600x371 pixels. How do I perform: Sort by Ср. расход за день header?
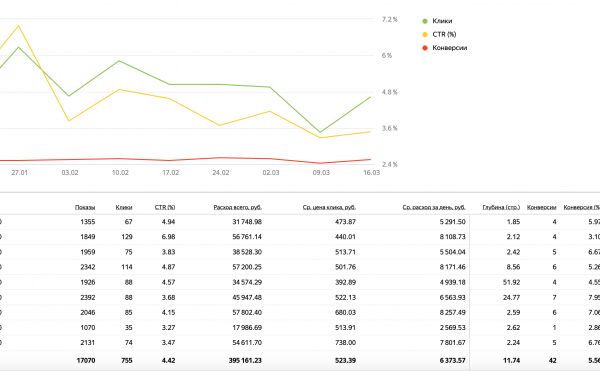click(434, 207)
